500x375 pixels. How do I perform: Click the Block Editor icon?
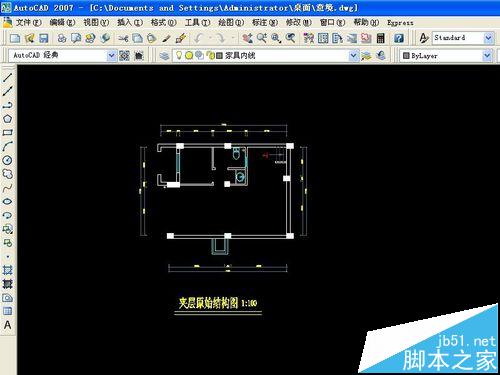(180, 38)
